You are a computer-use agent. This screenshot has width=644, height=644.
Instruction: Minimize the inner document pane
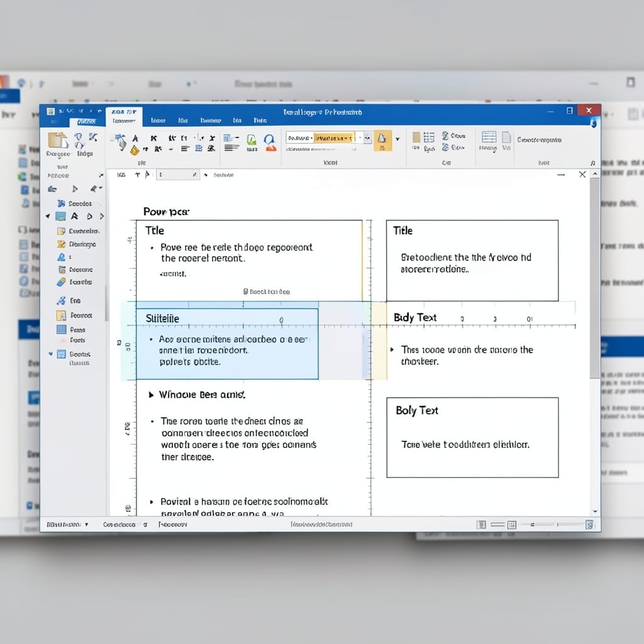561,175
